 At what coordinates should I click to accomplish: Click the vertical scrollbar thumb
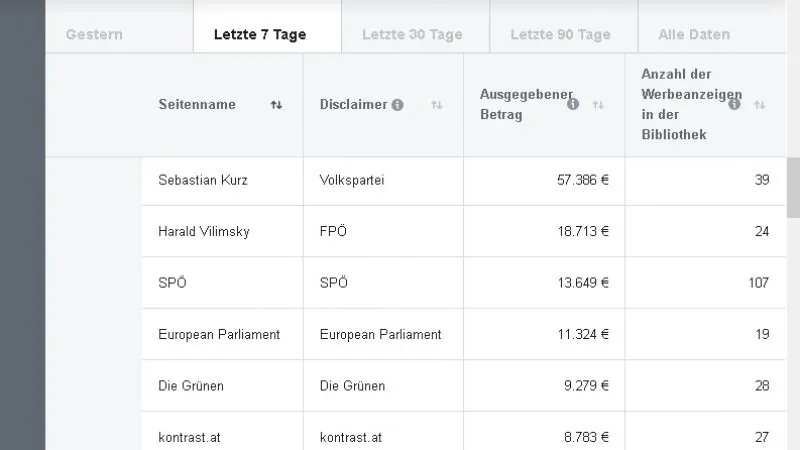pyautogui.click(x=793, y=188)
